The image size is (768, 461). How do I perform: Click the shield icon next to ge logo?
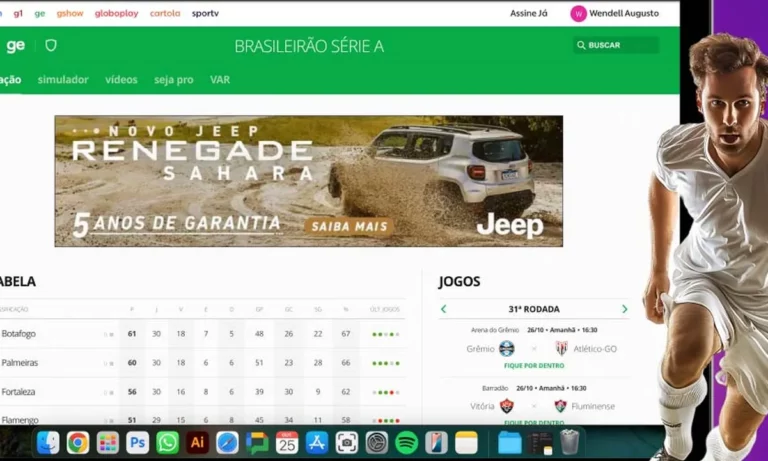click(x=51, y=46)
